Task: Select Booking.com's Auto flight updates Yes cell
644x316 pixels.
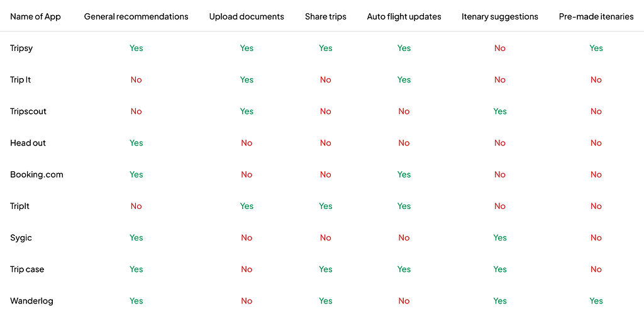Action: (404, 174)
